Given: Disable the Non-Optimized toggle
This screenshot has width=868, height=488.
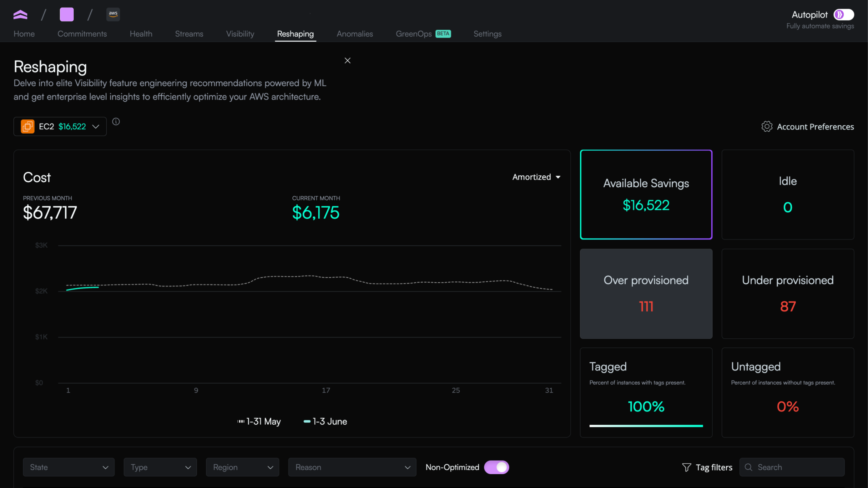Looking at the screenshot, I should point(496,467).
